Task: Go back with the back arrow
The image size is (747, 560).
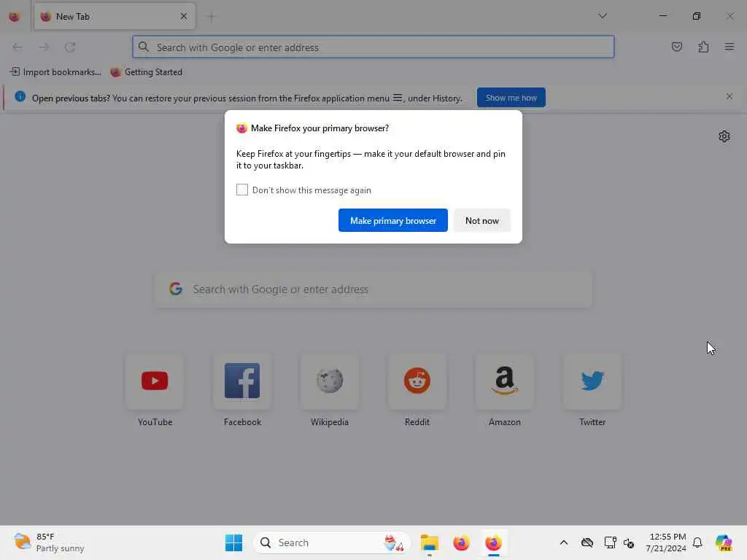Action: [18, 47]
